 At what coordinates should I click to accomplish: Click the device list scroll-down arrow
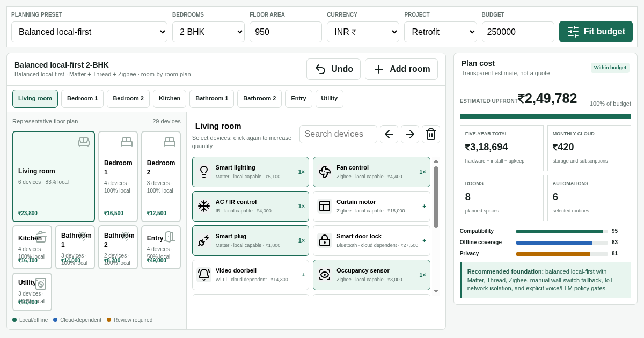[x=436, y=291]
